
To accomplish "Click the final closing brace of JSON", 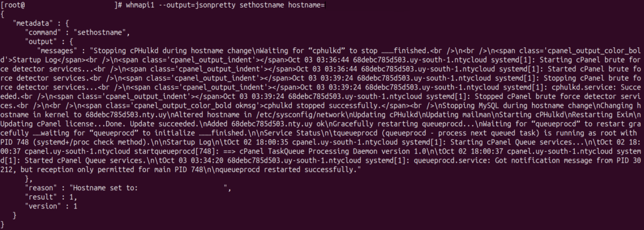I will point(3,224).
